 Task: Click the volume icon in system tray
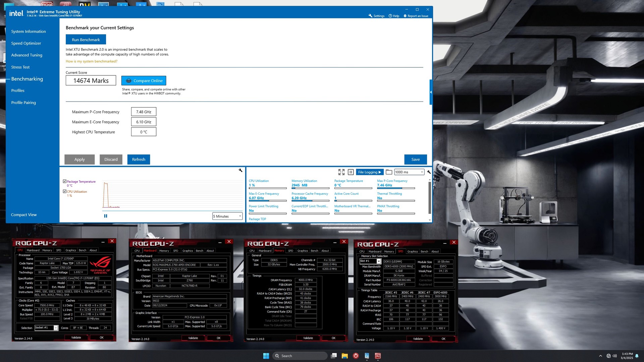pyautogui.click(x=614, y=356)
